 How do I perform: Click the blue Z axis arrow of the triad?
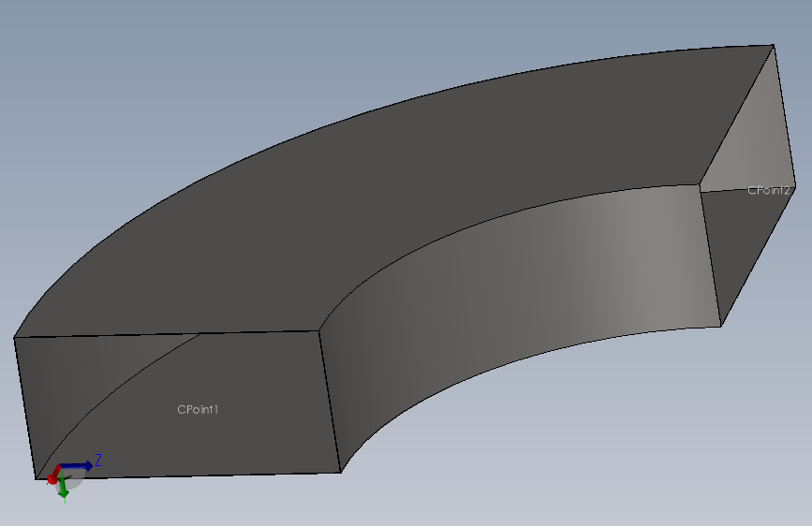(x=76, y=466)
